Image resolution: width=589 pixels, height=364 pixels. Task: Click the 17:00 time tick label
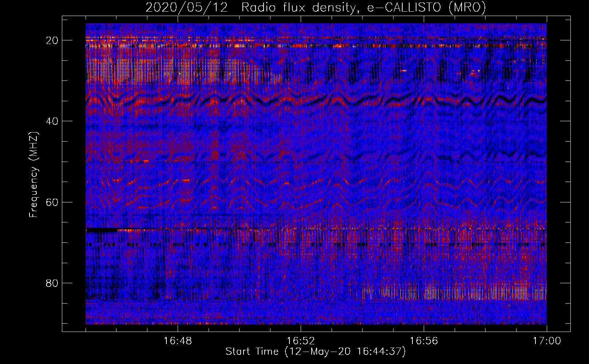[x=547, y=341]
